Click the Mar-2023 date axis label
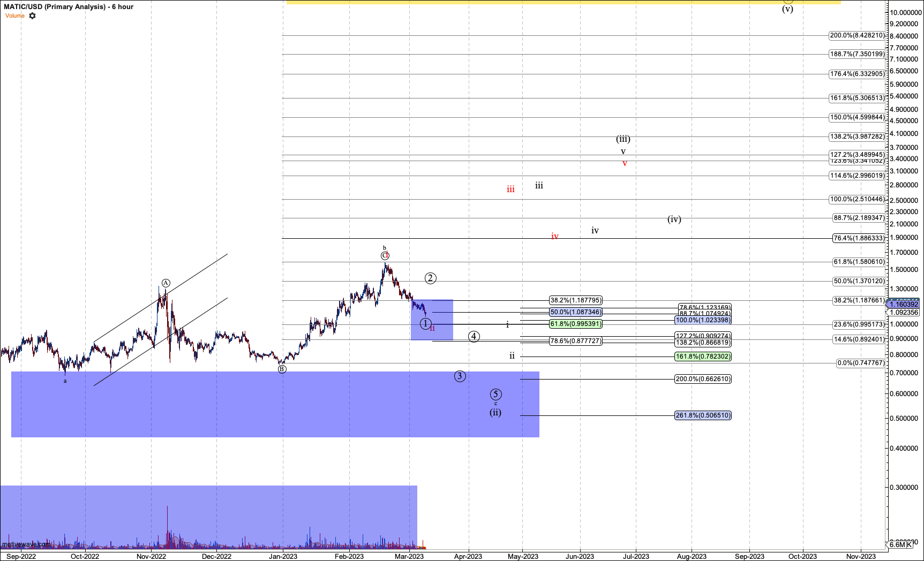Image resolution: width=924 pixels, height=561 pixels. pyautogui.click(x=409, y=556)
